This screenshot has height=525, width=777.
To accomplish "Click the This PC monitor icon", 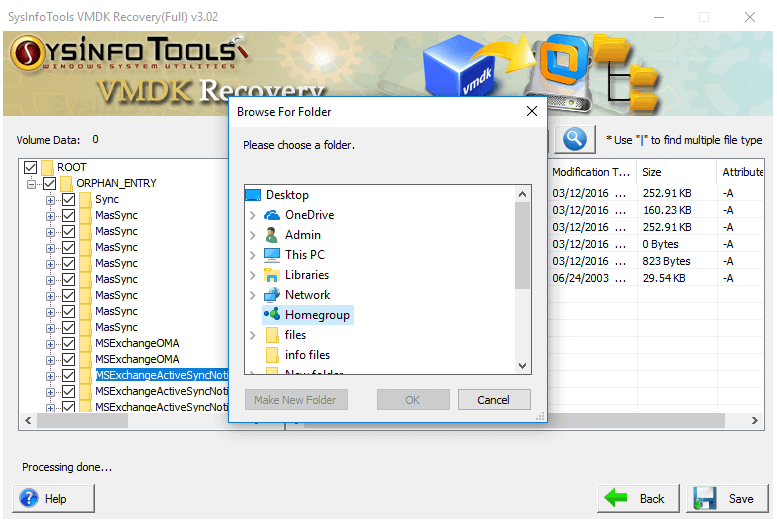I will [x=272, y=255].
